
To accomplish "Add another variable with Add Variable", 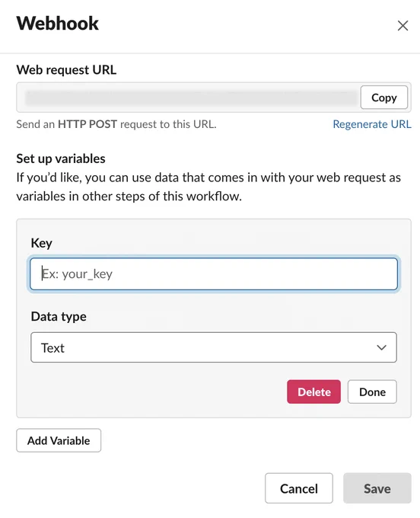I will click(x=59, y=440).
